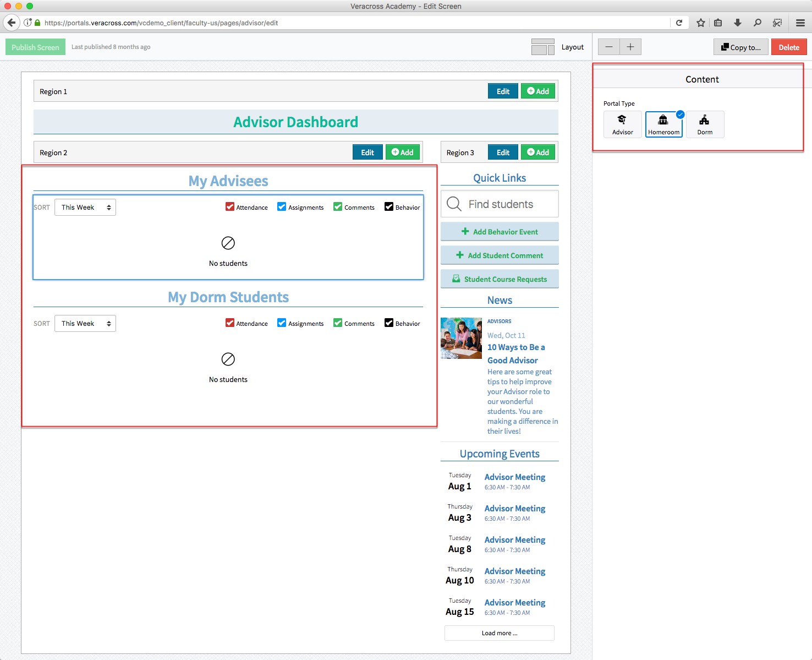
Task: Select the Dorm portal type icon
Action: [705, 124]
